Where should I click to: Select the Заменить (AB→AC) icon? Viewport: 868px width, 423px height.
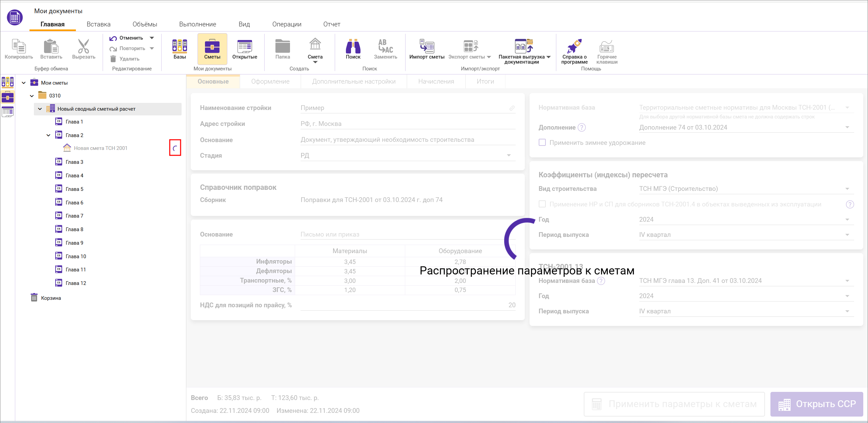(385, 47)
